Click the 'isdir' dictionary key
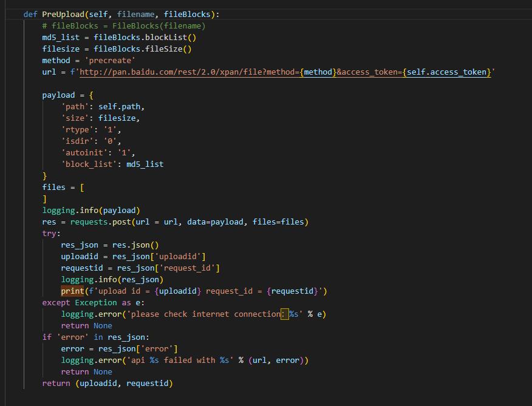 (77, 141)
